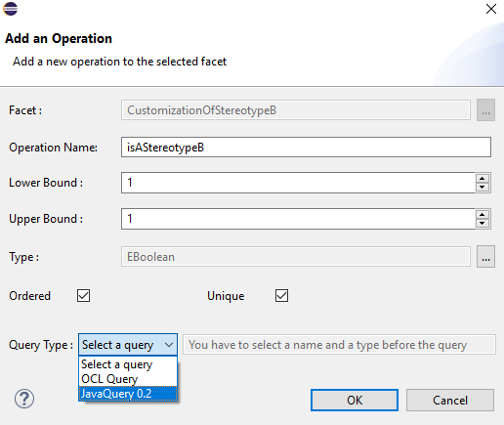
Task: Decrease Upper Bound with down arrow
Action: tap(483, 223)
